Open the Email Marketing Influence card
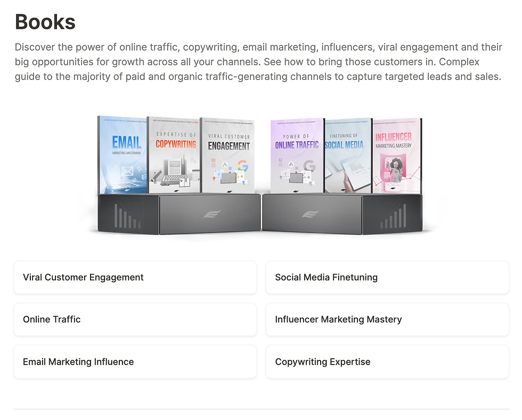This screenshot has height=420, width=522. [135, 362]
